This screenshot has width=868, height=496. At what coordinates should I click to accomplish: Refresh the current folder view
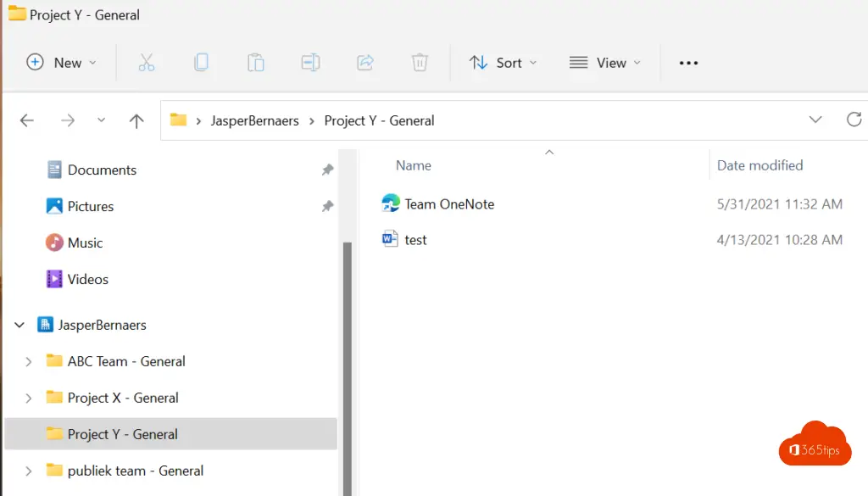854,120
